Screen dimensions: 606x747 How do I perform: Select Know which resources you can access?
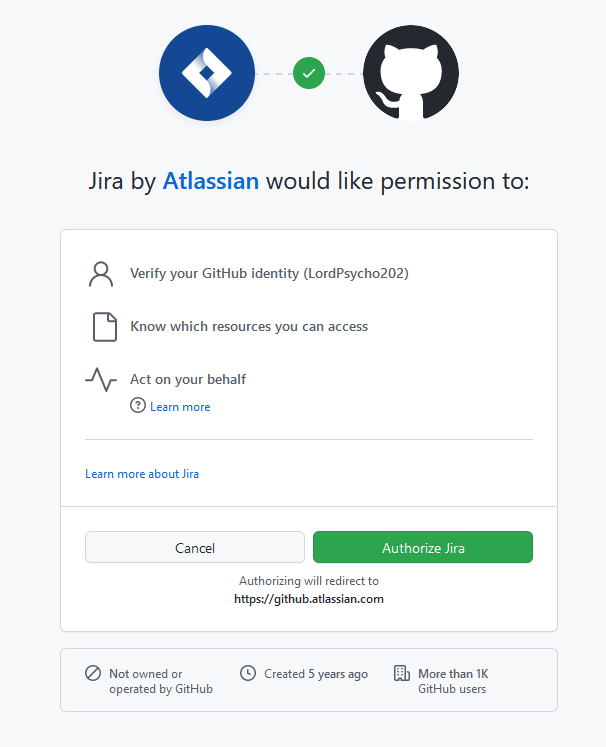point(249,327)
